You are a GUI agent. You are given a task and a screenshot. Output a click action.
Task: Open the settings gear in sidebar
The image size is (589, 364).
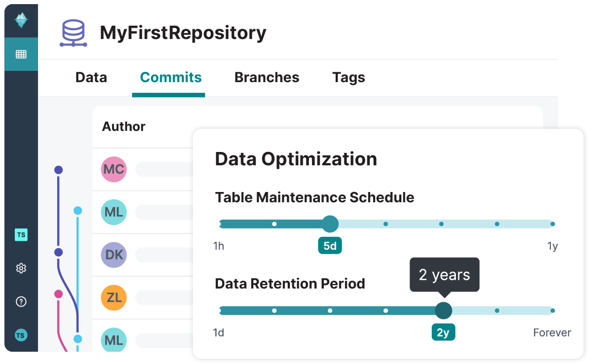click(21, 268)
